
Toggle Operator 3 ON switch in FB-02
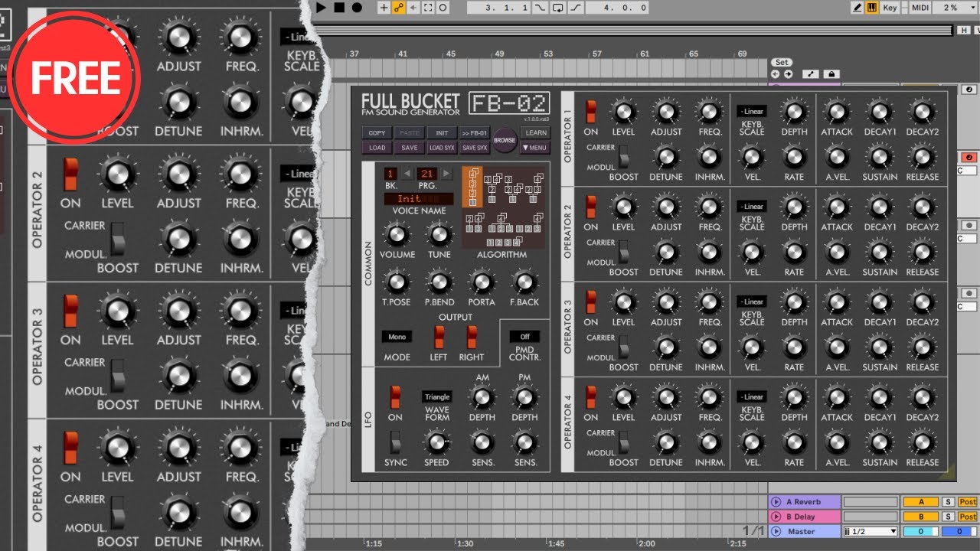point(591,302)
